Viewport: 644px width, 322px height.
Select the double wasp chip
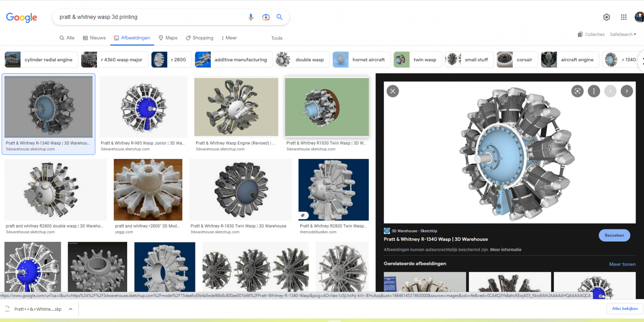pos(302,60)
